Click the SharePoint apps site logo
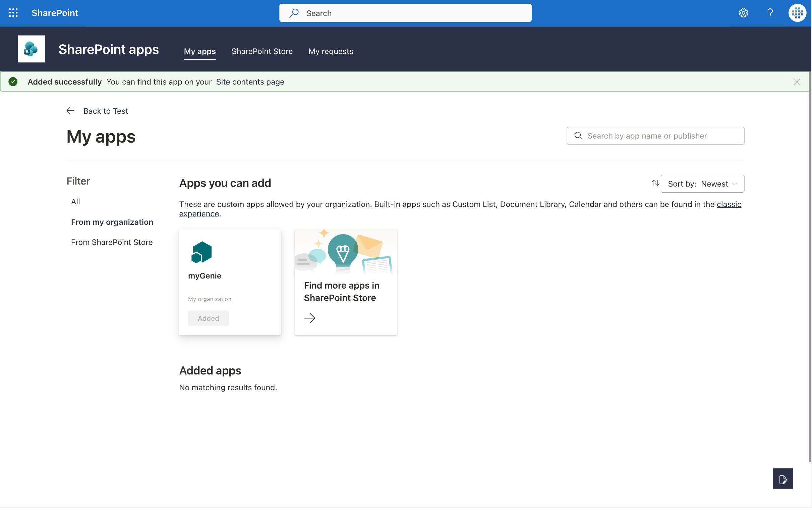This screenshot has height=508, width=812. (32, 49)
